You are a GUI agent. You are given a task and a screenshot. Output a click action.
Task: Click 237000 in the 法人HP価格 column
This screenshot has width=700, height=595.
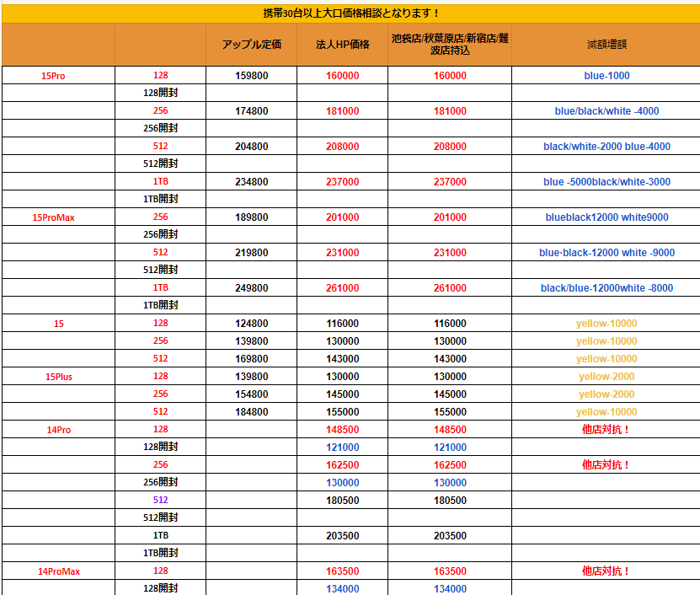342,182
